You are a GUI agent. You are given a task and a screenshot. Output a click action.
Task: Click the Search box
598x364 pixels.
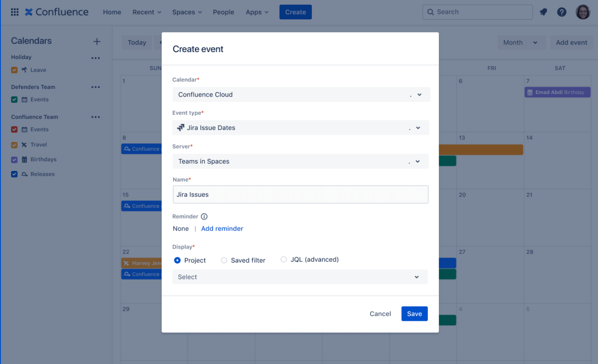click(478, 12)
